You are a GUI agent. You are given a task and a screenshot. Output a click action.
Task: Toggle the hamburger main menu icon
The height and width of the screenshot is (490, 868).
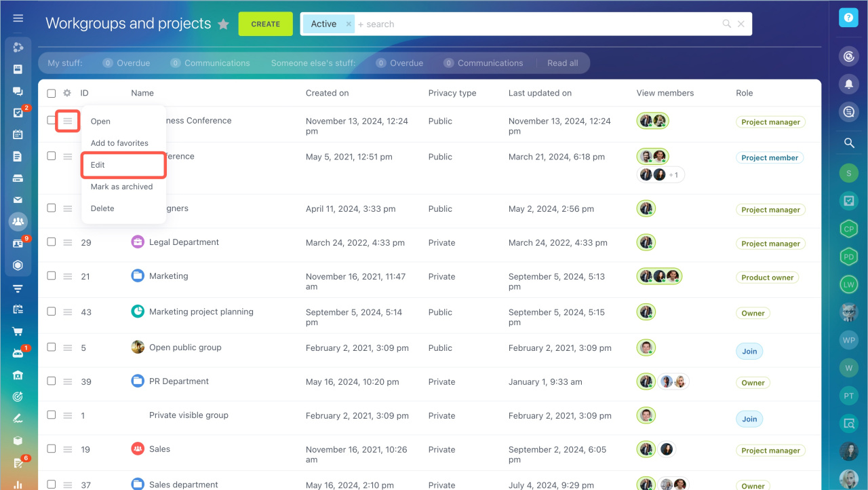point(18,18)
